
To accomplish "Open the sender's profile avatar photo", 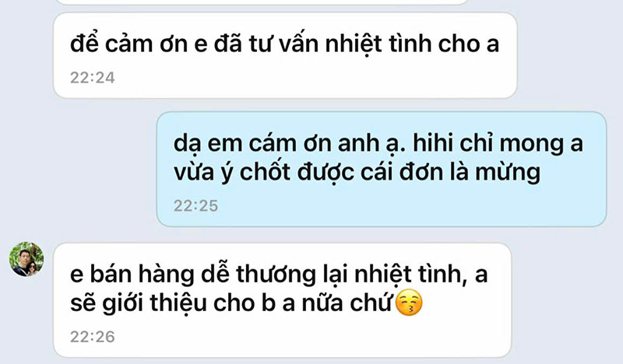I will click(x=26, y=259).
